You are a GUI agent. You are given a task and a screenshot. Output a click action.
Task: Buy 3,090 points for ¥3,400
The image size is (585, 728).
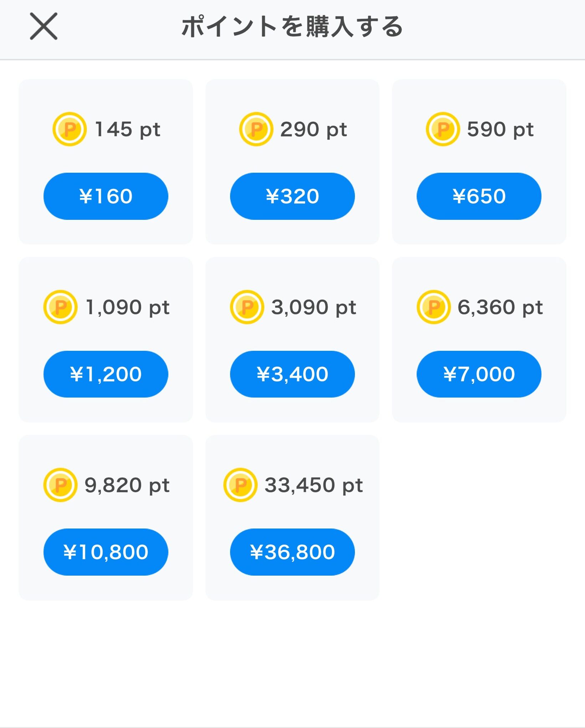[292, 374]
